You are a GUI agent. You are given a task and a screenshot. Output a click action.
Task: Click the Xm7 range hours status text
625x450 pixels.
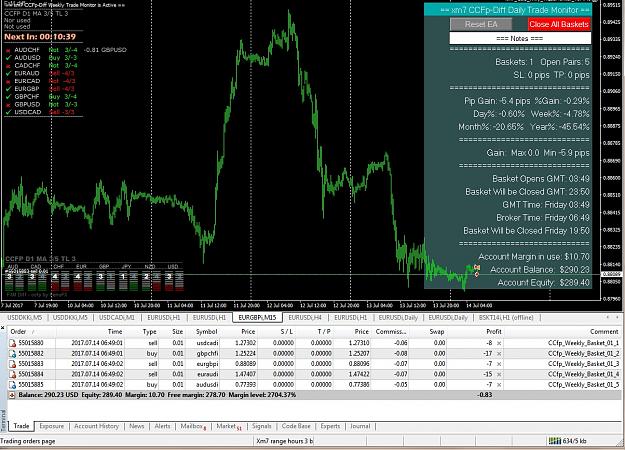pos(285,441)
